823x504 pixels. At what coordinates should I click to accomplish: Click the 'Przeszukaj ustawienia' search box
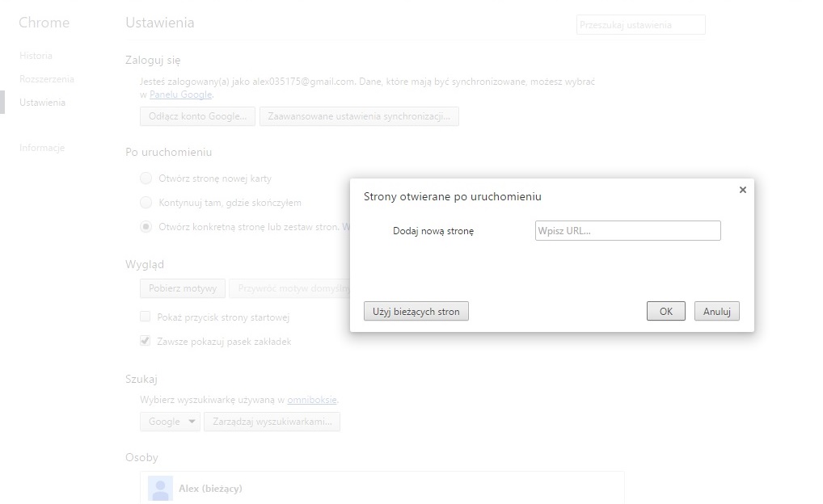pyautogui.click(x=640, y=25)
